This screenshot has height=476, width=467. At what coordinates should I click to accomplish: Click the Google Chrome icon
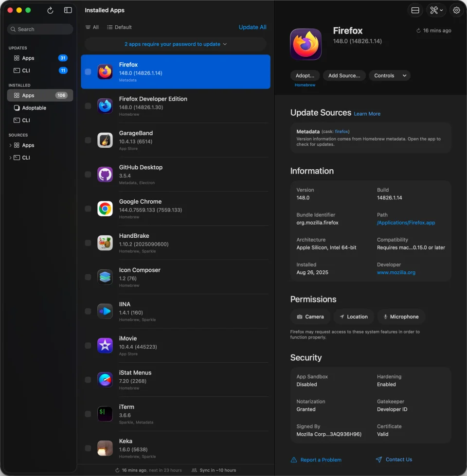105,209
